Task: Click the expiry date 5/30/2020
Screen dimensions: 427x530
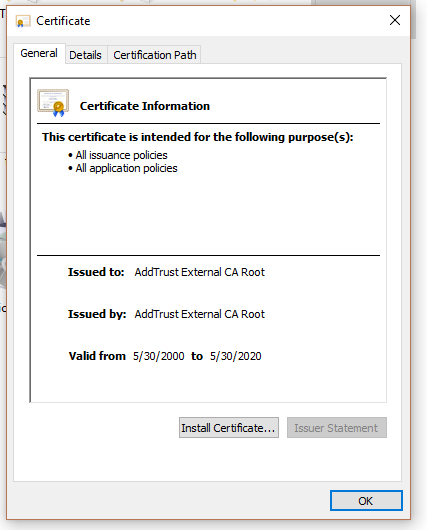Action: tap(236, 356)
